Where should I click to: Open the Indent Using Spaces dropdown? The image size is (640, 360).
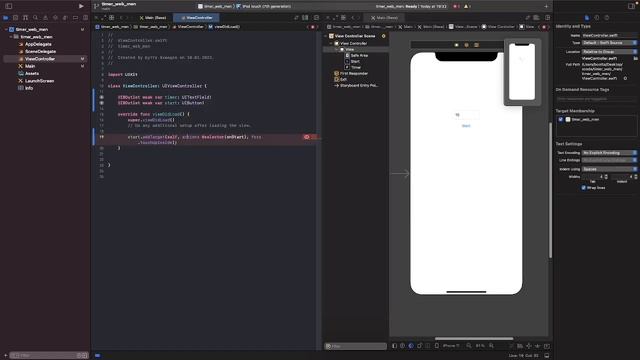click(x=609, y=169)
